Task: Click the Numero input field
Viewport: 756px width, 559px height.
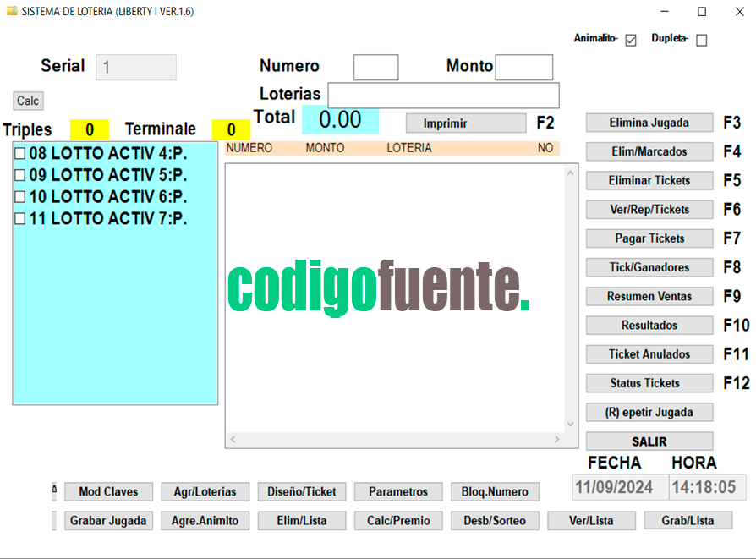Action: (375, 67)
